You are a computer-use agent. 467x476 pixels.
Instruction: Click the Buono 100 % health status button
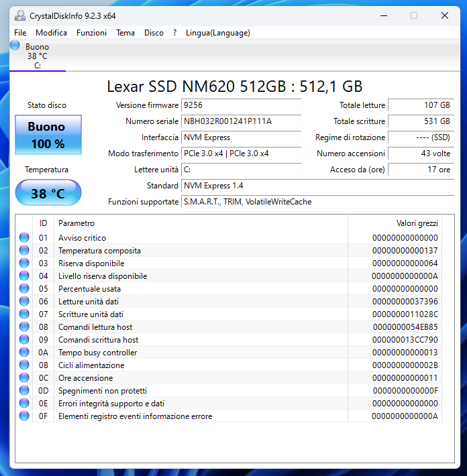tap(48, 135)
